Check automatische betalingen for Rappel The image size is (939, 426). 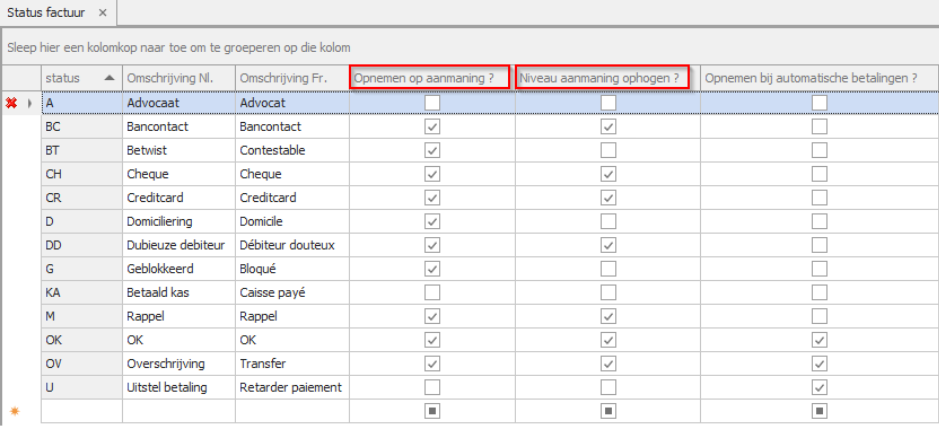(819, 316)
